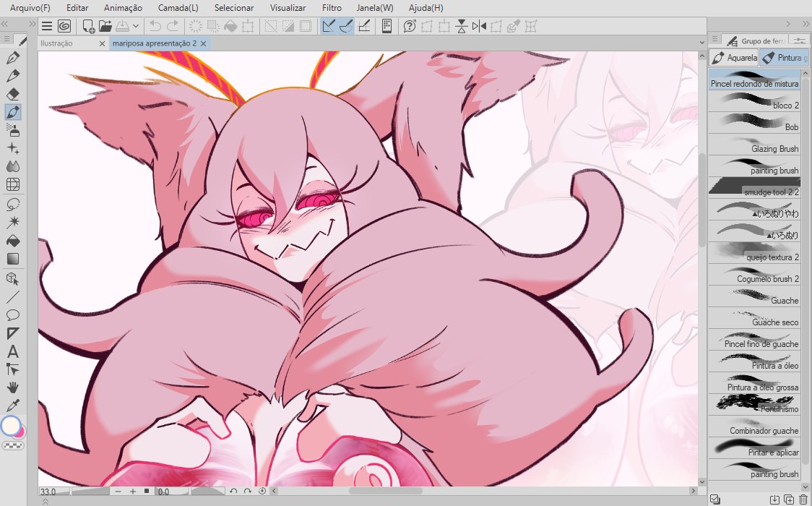Open the Clip Studio launcher icon
Image resolution: width=812 pixels, height=506 pixels.
[x=64, y=26]
